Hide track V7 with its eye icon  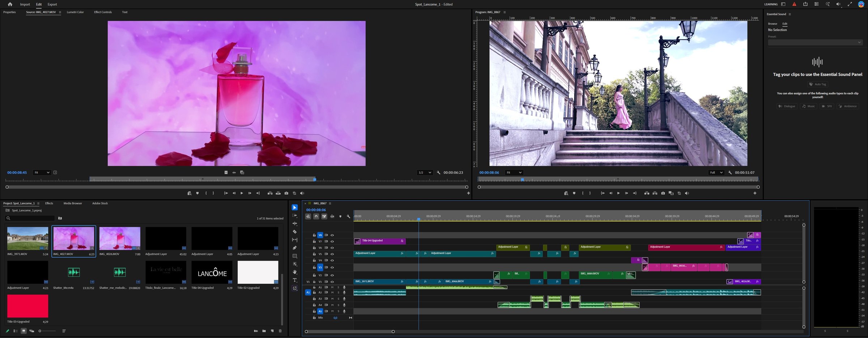[x=332, y=241]
